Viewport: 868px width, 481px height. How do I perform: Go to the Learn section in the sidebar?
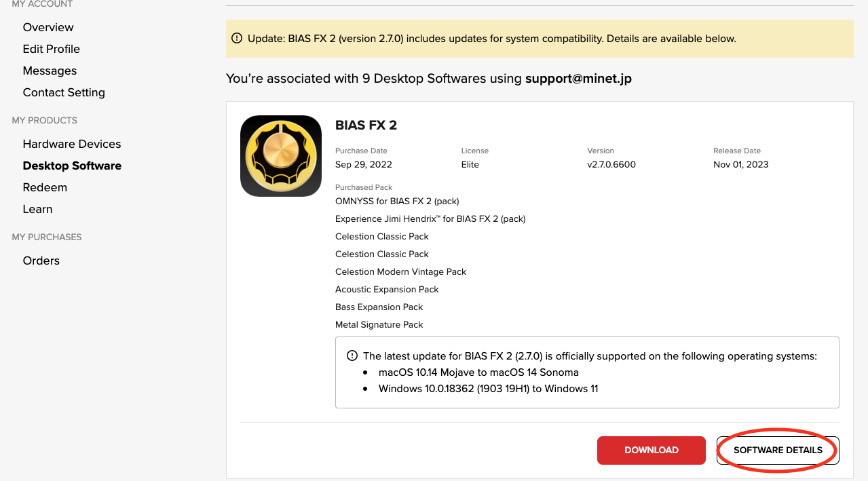coord(37,209)
